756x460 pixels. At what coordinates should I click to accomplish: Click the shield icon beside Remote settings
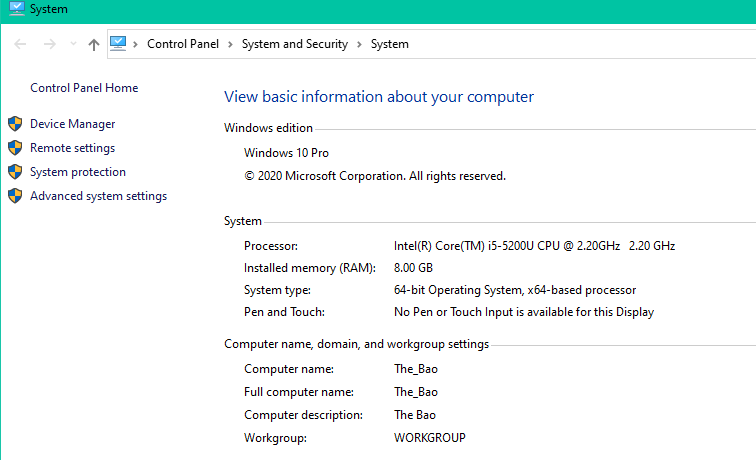tap(15, 148)
